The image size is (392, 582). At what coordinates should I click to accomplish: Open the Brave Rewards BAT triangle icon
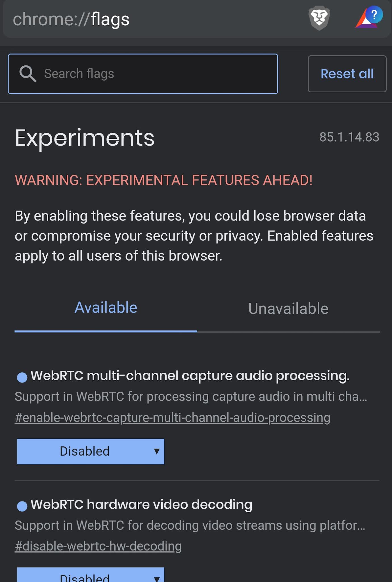(x=368, y=18)
